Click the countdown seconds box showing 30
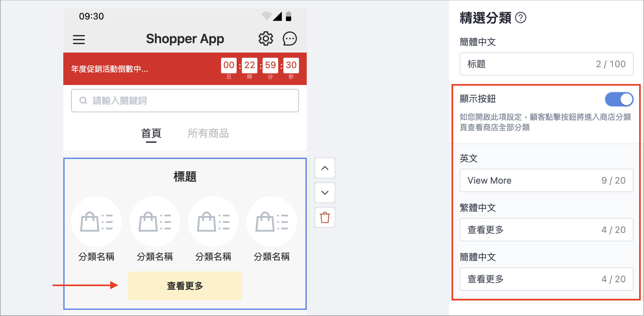 click(291, 65)
